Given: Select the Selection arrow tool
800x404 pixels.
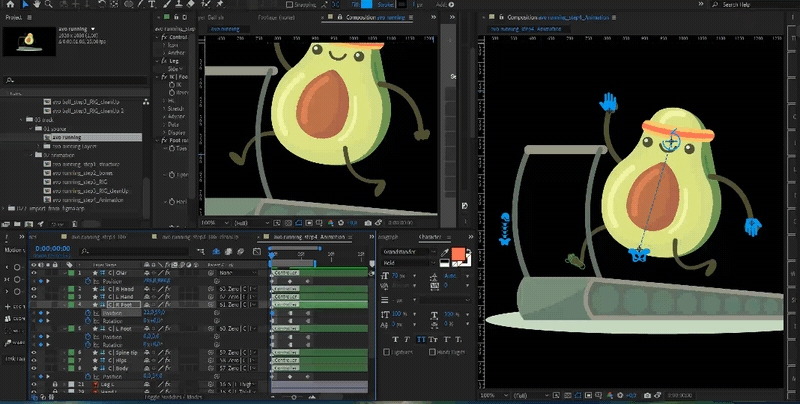Looking at the screenshot, I should pos(23,5).
